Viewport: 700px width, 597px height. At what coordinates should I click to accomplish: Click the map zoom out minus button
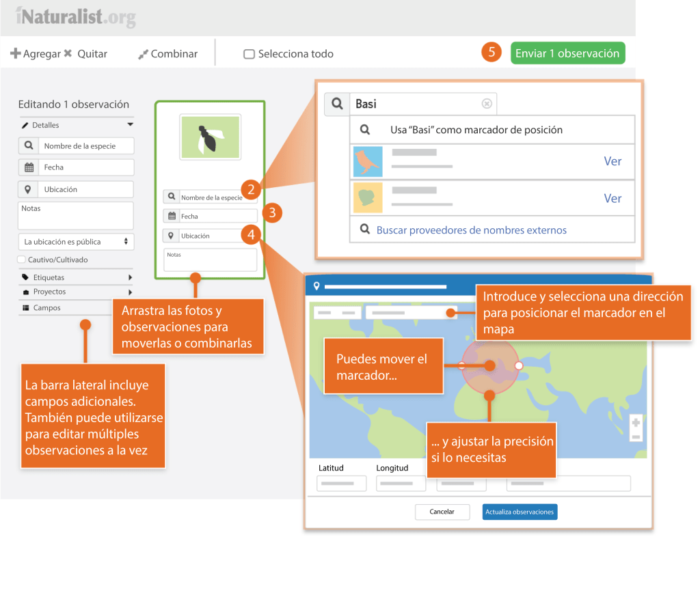[636, 436]
